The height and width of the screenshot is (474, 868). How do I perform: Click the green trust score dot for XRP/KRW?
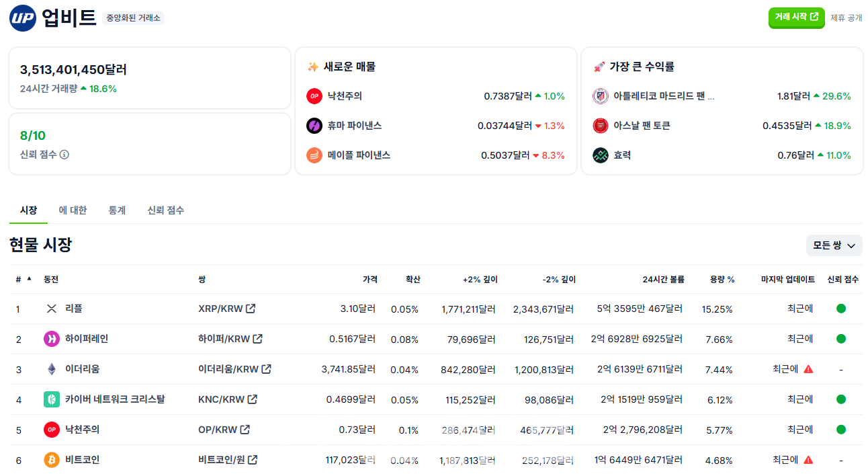[842, 309]
